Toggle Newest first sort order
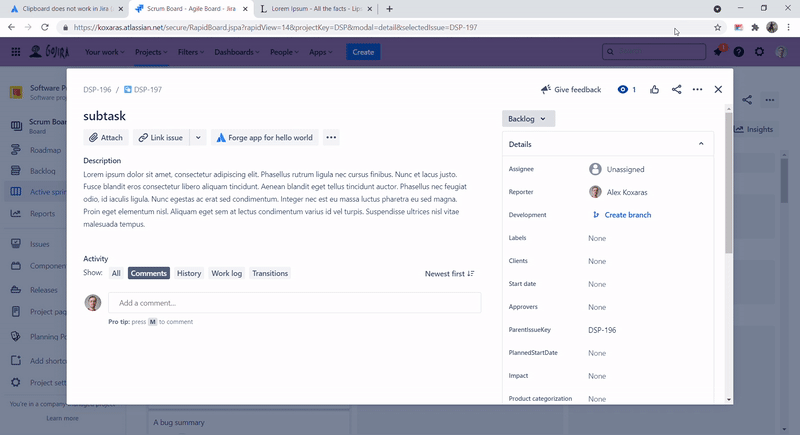The image size is (800, 435). point(449,274)
